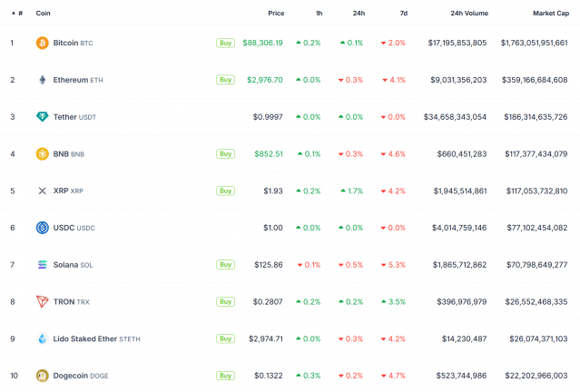580x392 pixels.
Task: Click the Dogecoin logo icon
Action: (x=42, y=375)
